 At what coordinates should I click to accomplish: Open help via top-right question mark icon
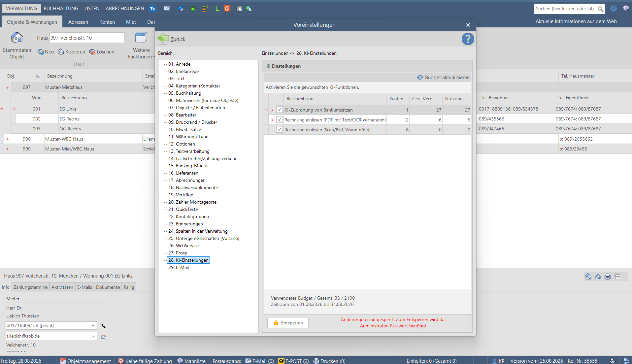click(x=613, y=8)
